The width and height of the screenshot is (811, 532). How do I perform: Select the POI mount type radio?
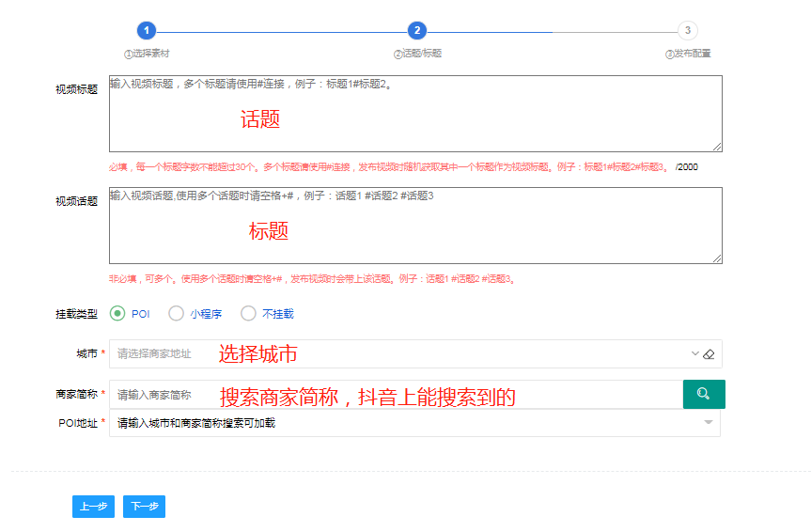click(117, 314)
